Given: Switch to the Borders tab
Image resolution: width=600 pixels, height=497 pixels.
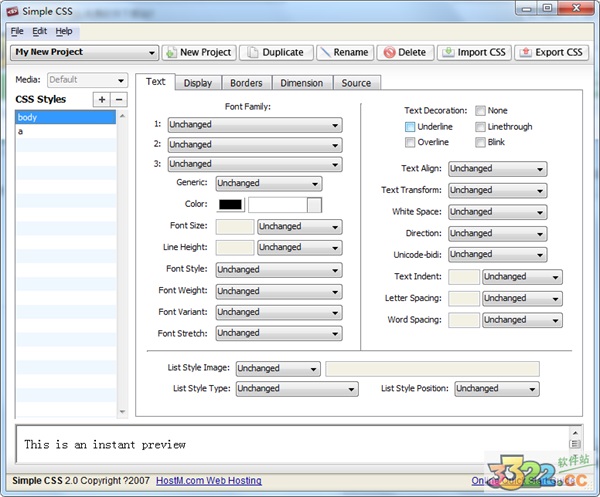Looking at the screenshot, I should tap(244, 83).
